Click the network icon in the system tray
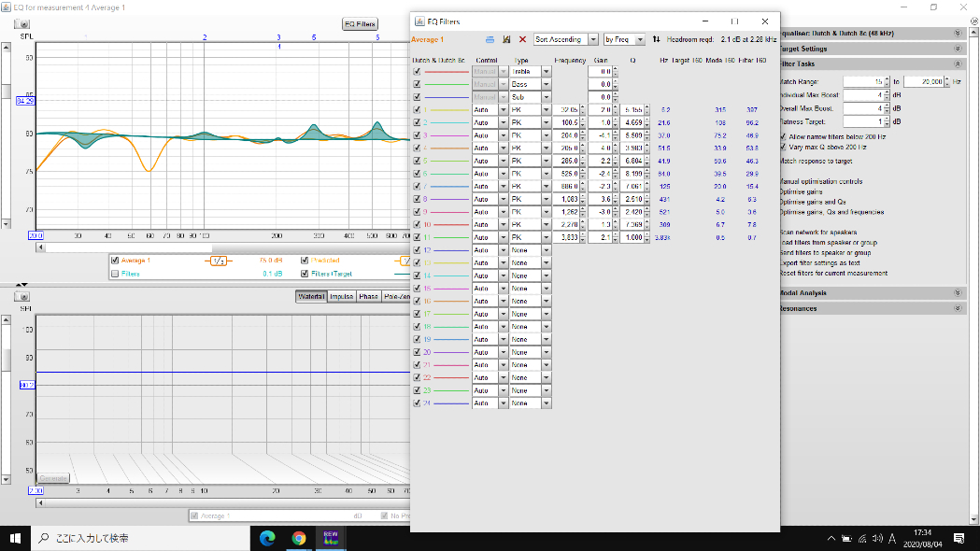Image resolution: width=980 pixels, height=551 pixels. 862,539
